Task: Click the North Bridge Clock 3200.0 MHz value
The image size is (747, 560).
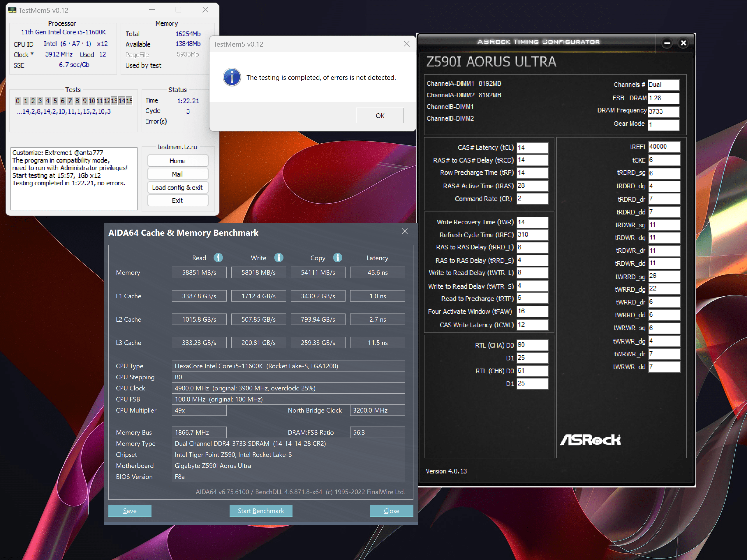Action: 378,410
